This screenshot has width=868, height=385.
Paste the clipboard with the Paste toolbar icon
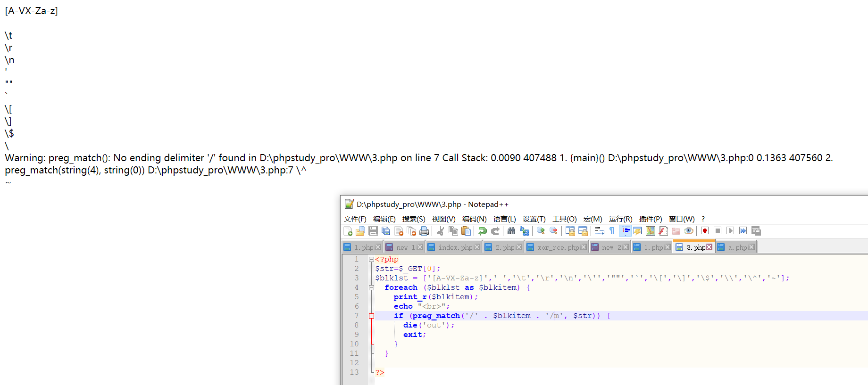[x=466, y=231]
